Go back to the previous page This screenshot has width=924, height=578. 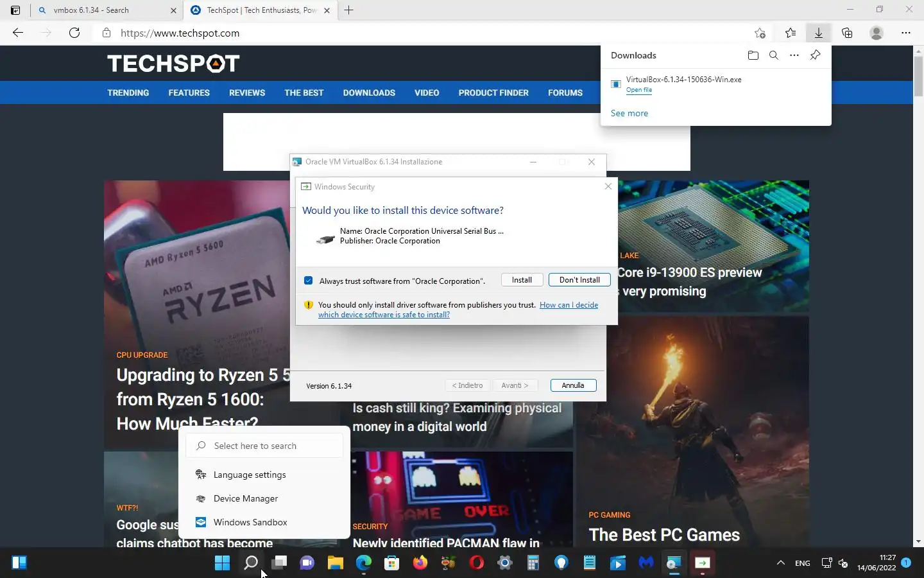[18, 33]
